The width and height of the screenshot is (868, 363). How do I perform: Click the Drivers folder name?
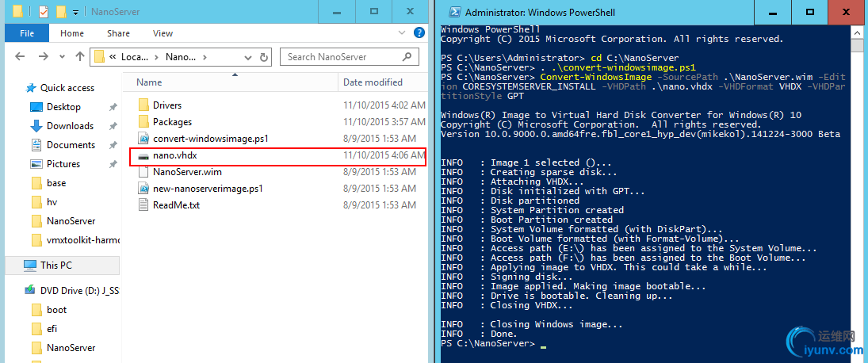(167, 105)
